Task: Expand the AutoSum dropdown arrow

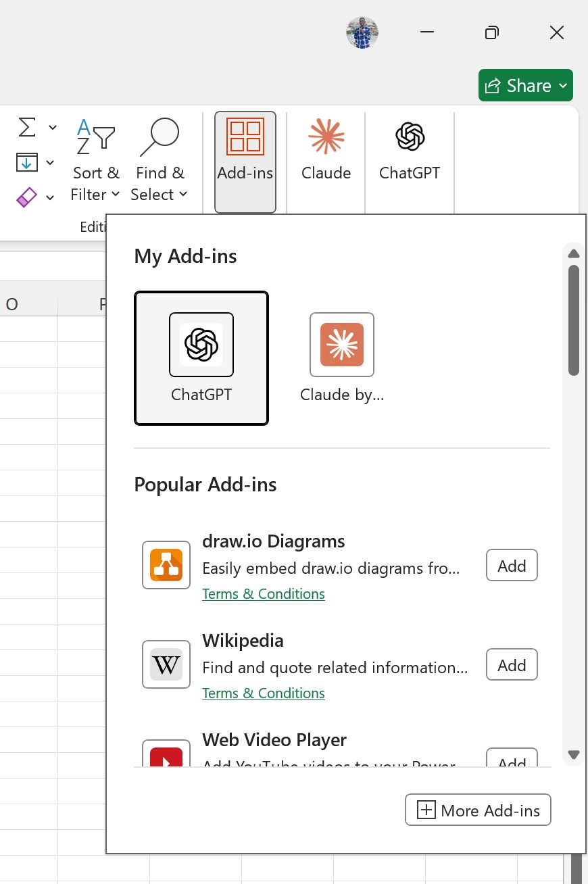Action: tap(52, 127)
